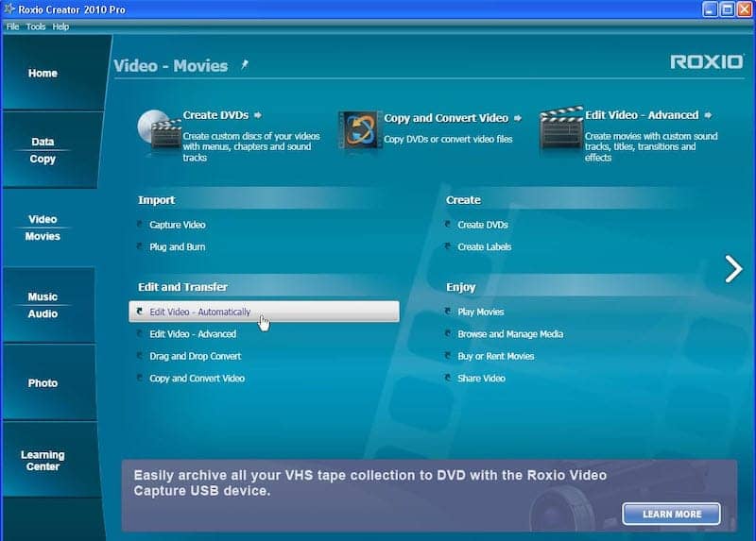
Task: Click the Edit Video - Advanced top heading
Action: point(642,115)
